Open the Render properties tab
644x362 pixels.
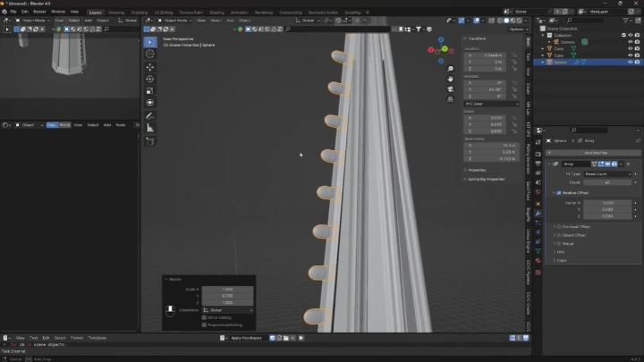coord(538,155)
